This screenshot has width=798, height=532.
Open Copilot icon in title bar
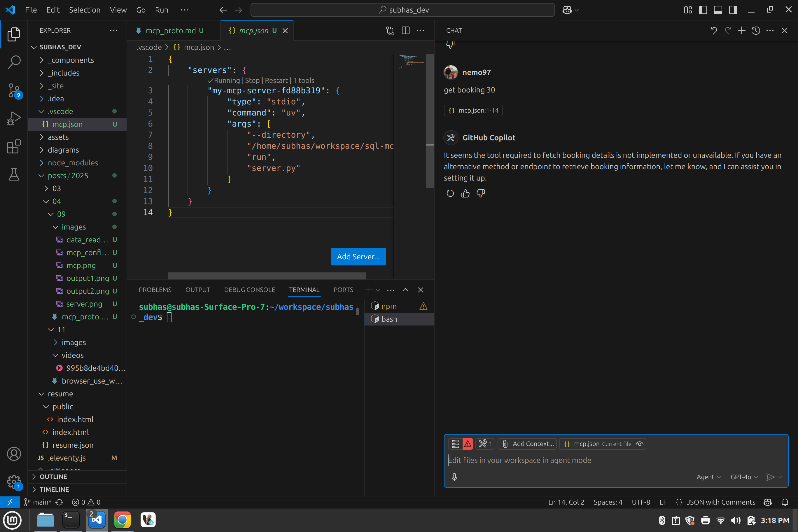[x=567, y=10]
